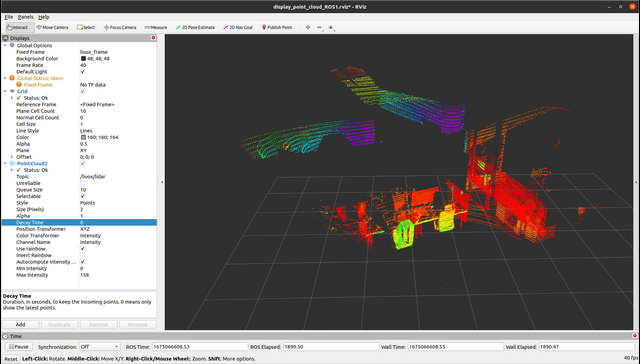
Task: Collapse left panel via viewport edge handle
Action: coord(162,182)
